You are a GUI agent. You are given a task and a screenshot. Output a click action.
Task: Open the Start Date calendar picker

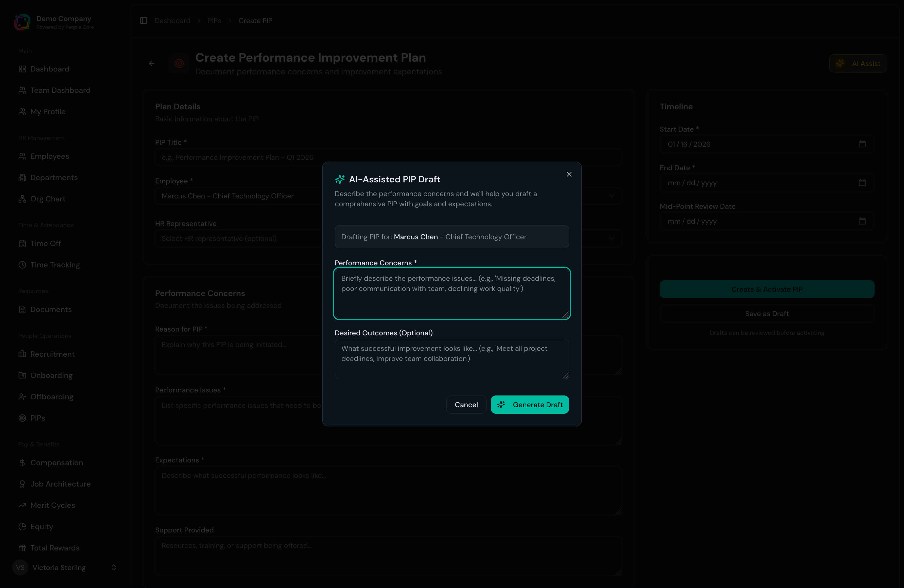point(862,144)
